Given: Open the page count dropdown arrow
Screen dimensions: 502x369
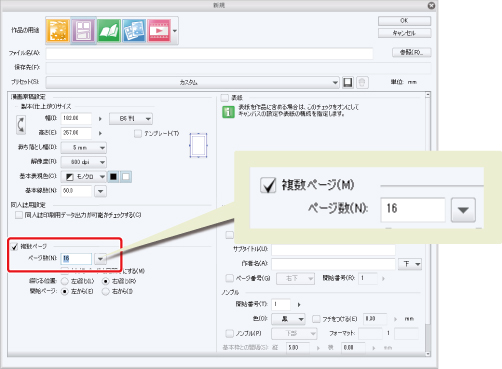Looking at the screenshot, I should click(x=100, y=259).
